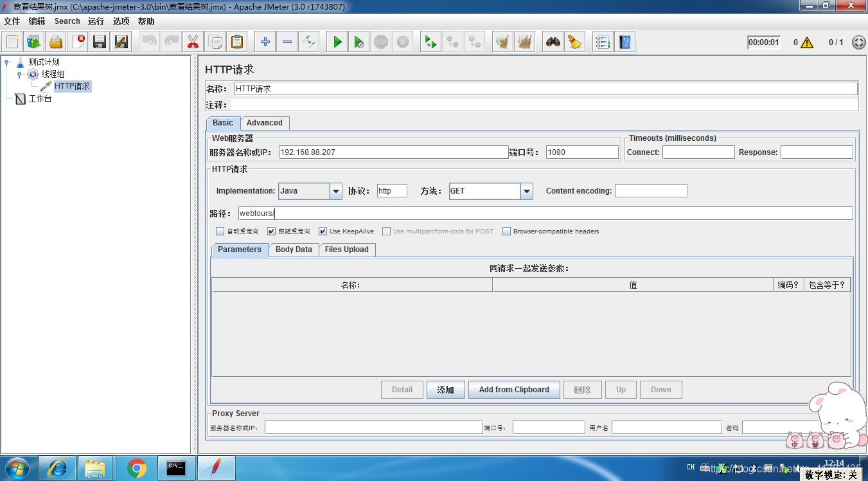Save the test plan with floppy icon
The image size is (868, 481).
[100, 42]
